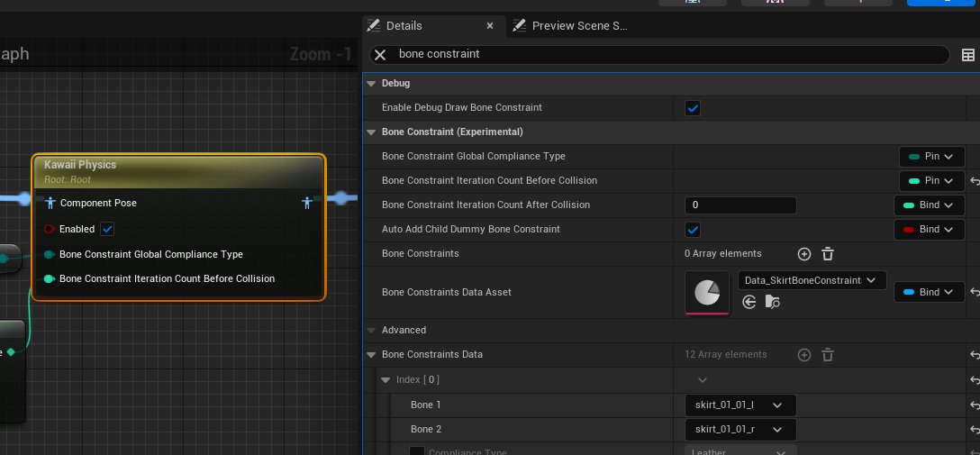Click the '0 Array elements' text
The height and width of the screenshot is (455, 980).
[723, 254]
